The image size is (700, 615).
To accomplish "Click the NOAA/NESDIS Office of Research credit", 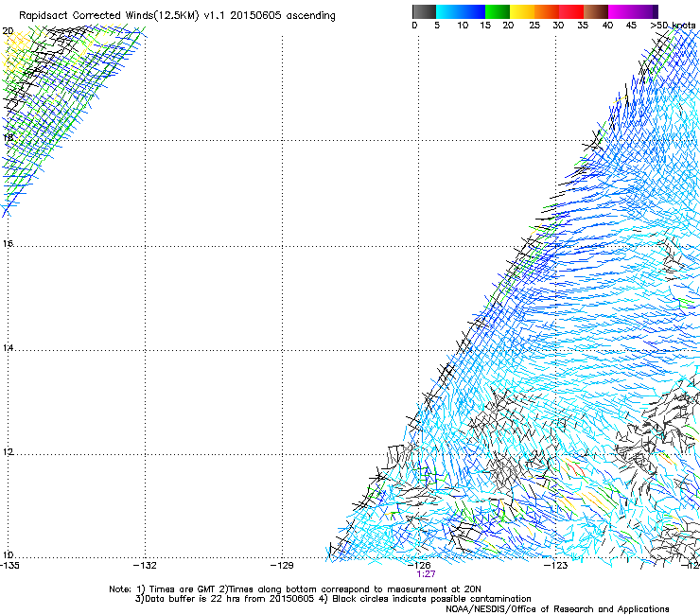I will [x=557, y=608].
